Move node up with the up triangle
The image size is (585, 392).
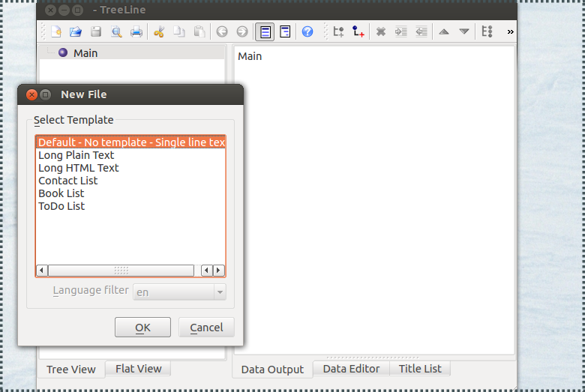click(444, 31)
